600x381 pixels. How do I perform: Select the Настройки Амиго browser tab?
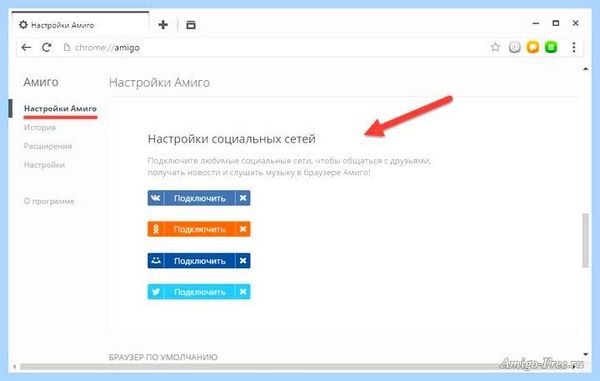[80, 25]
